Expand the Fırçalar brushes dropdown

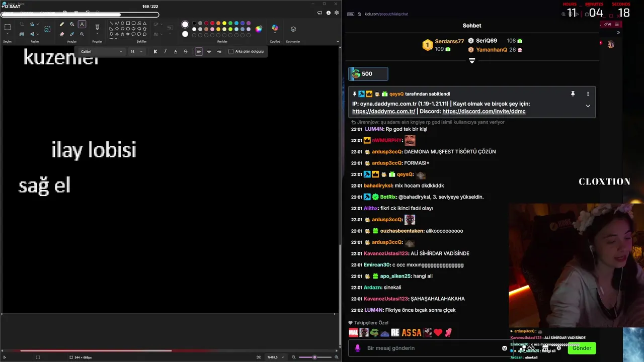click(97, 34)
